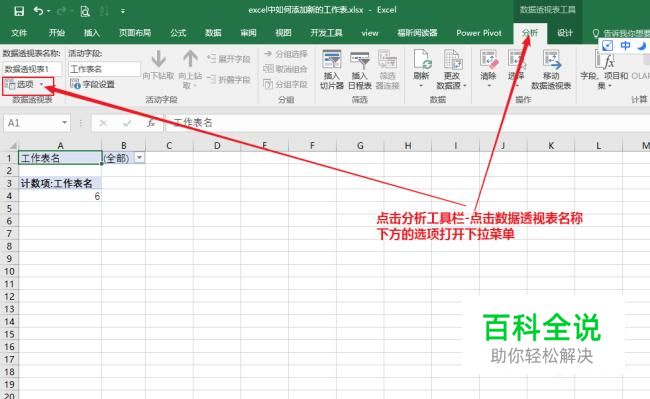This screenshot has width=650, height=399.
Task: Open the Customize Quick Access Toolbar dropdown
Action: tap(123, 11)
